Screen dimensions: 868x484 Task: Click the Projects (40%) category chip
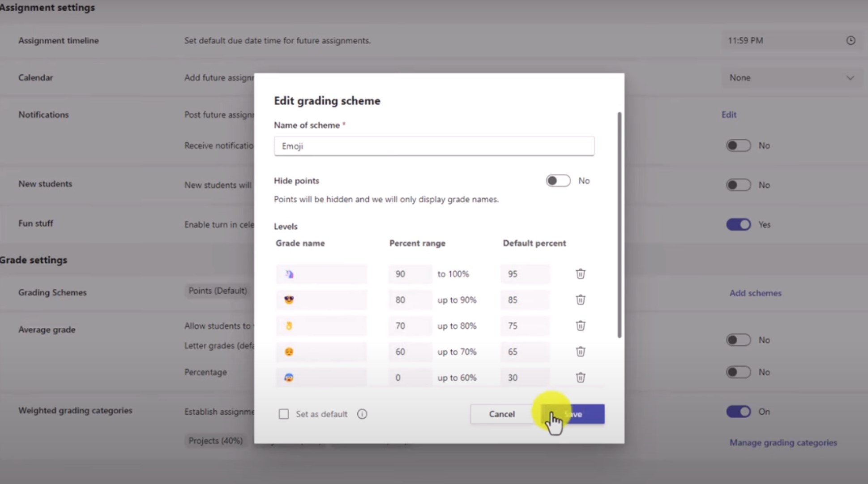[x=216, y=441]
